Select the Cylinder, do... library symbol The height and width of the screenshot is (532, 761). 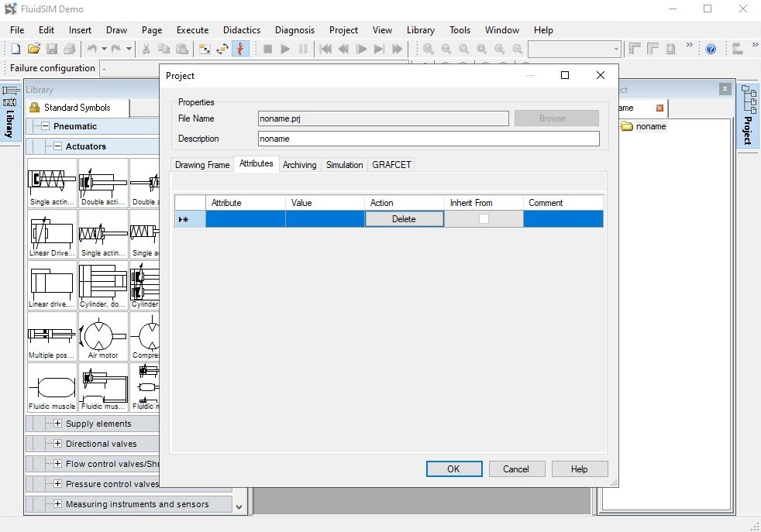point(103,285)
